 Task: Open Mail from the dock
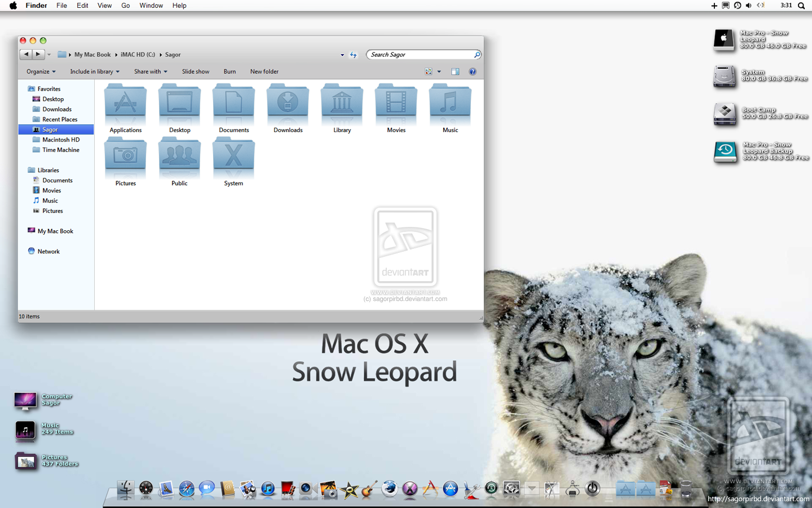(x=166, y=489)
